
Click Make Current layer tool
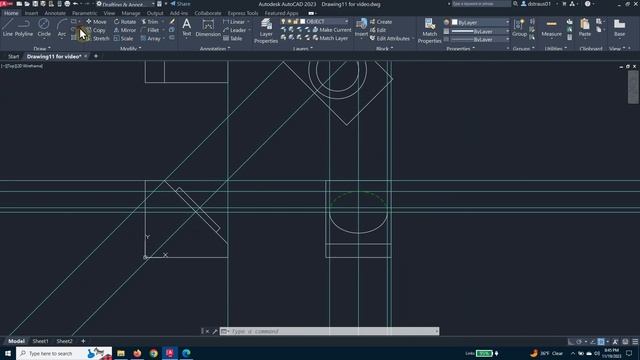(x=331, y=30)
